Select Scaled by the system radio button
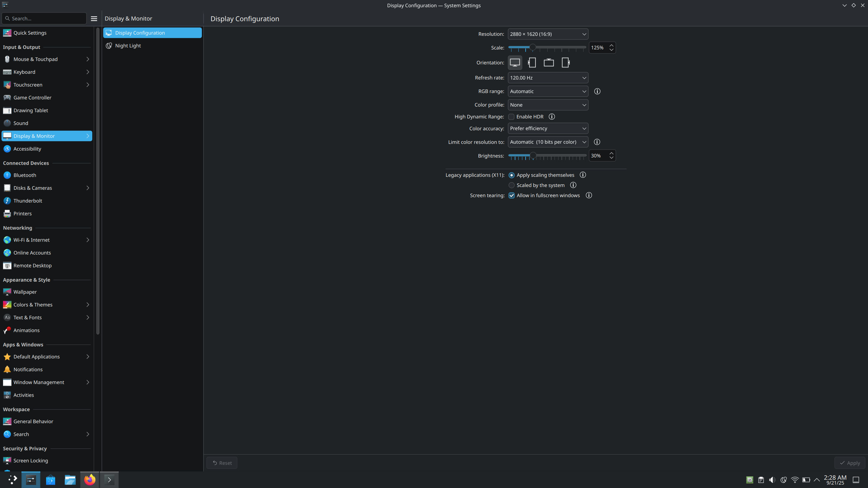The height and width of the screenshot is (488, 868). point(511,185)
